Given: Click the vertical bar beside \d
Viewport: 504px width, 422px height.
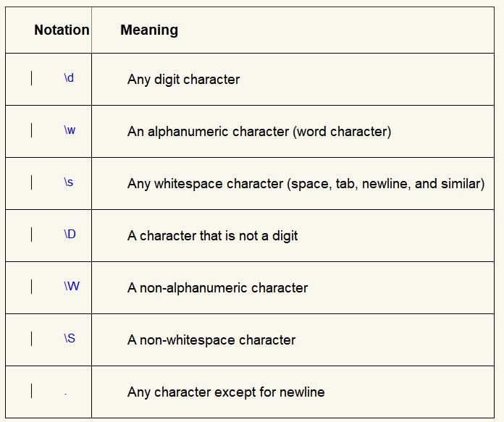Looking at the screenshot, I should [32, 78].
